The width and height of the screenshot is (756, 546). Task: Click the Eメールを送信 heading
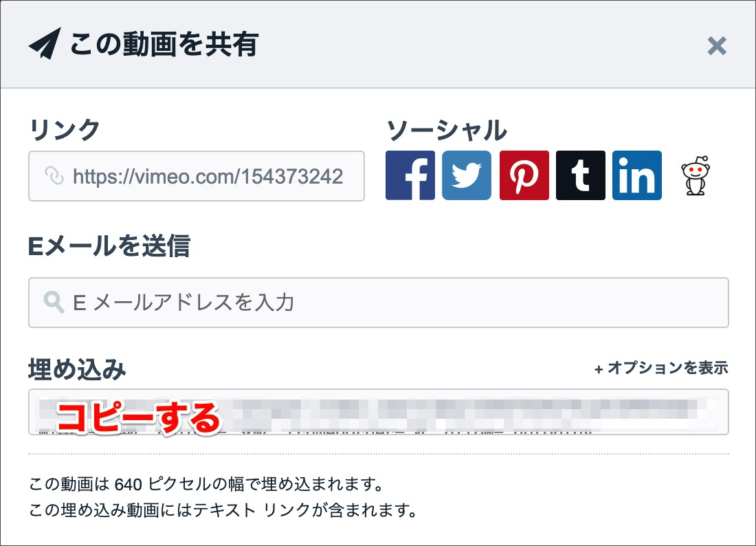tap(109, 245)
